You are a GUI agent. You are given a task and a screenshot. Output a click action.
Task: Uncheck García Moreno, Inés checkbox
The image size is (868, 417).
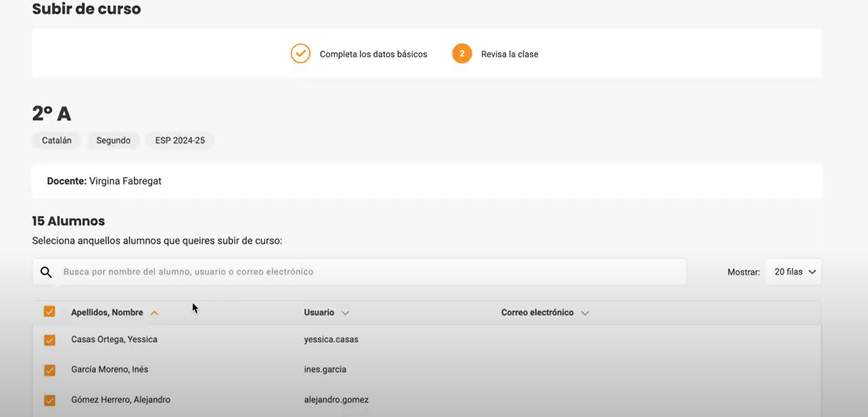point(49,370)
